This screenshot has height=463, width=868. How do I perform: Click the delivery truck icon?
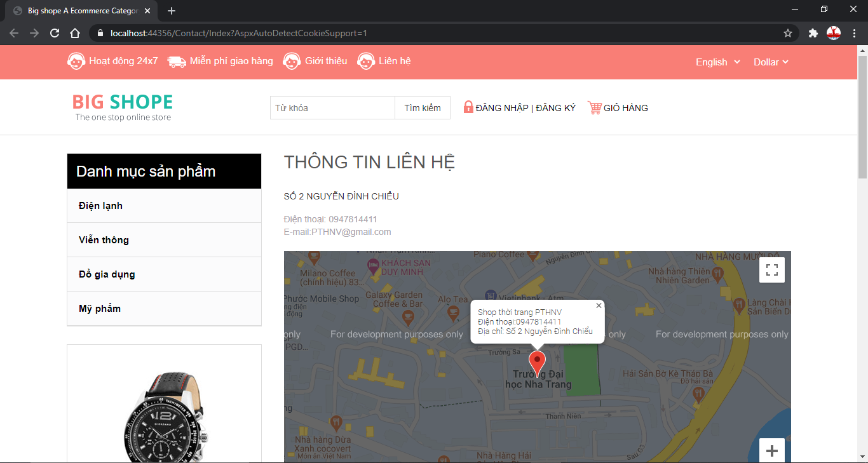coord(177,62)
